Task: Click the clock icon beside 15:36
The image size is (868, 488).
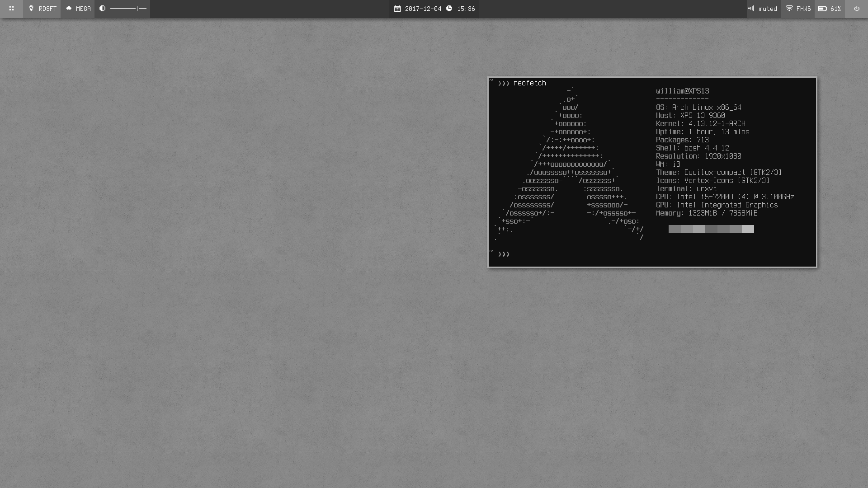Action: 449,9
